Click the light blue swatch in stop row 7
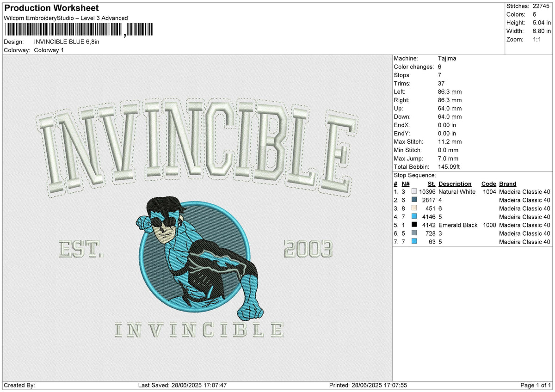This screenshot has height=392, width=555. pos(414,242)
